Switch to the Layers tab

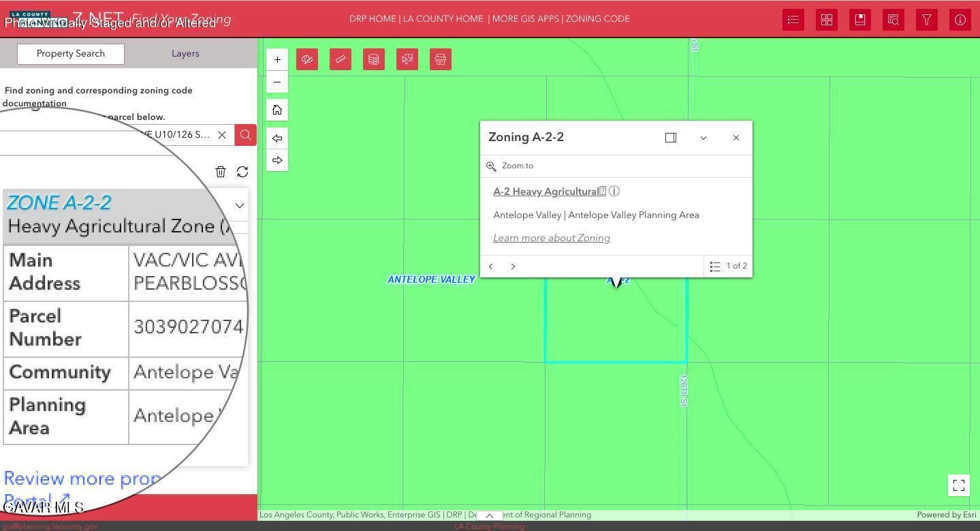click(185, 54)
